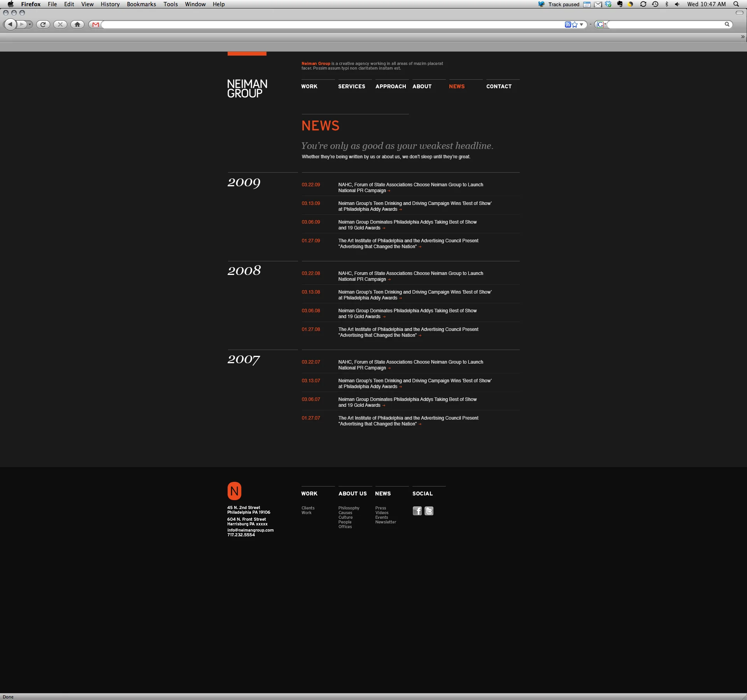
Task: Bookmark this page with the star icon
Action: pos(575,24)
